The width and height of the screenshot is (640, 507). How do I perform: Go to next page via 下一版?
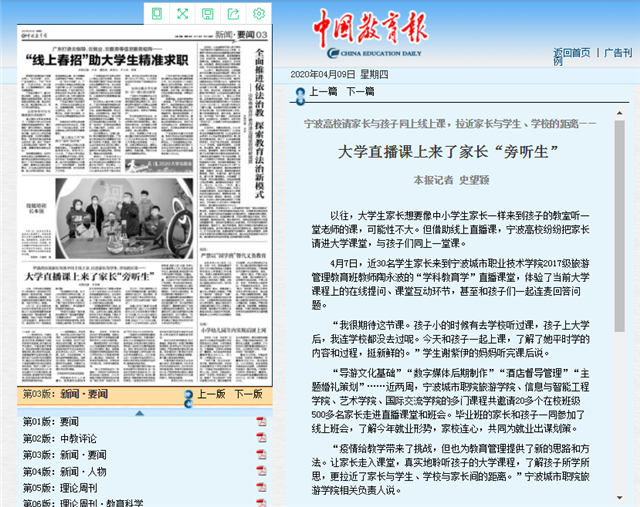coord(249,394)
